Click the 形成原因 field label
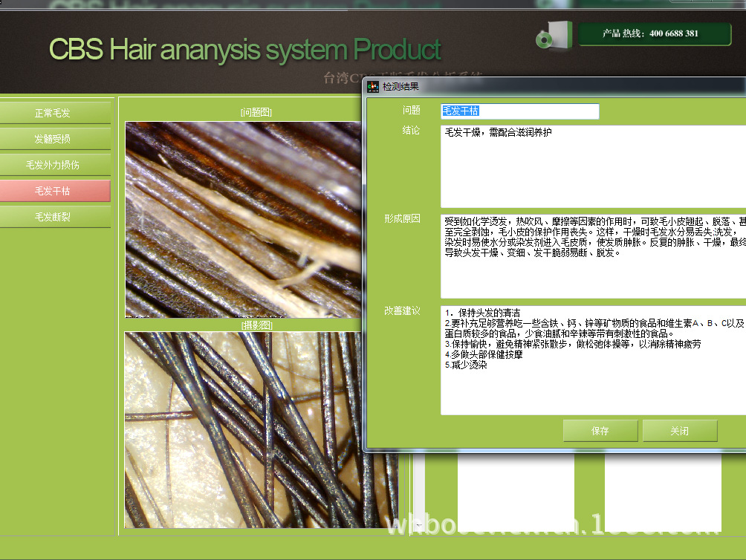 (x=402, y=218)
